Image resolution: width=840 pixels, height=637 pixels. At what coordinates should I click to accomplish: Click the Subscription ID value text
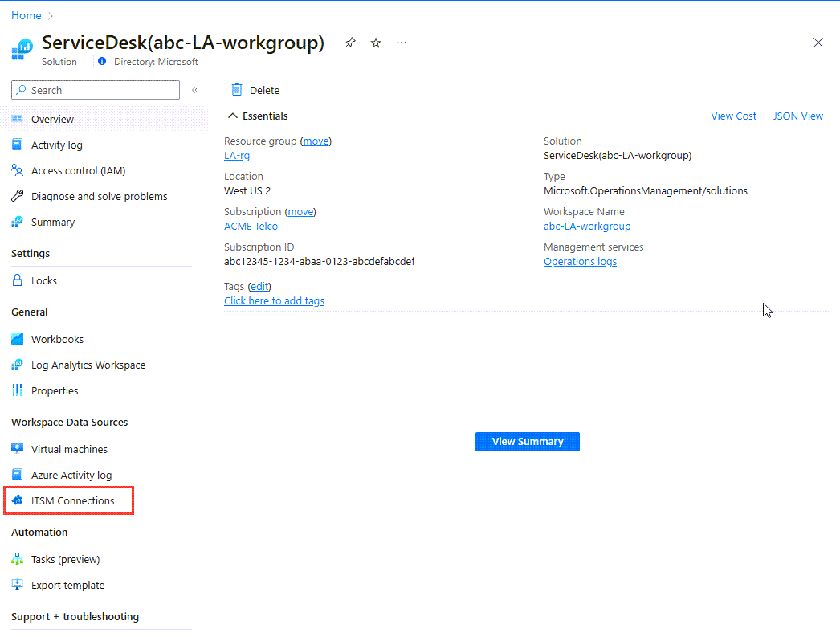320,261
